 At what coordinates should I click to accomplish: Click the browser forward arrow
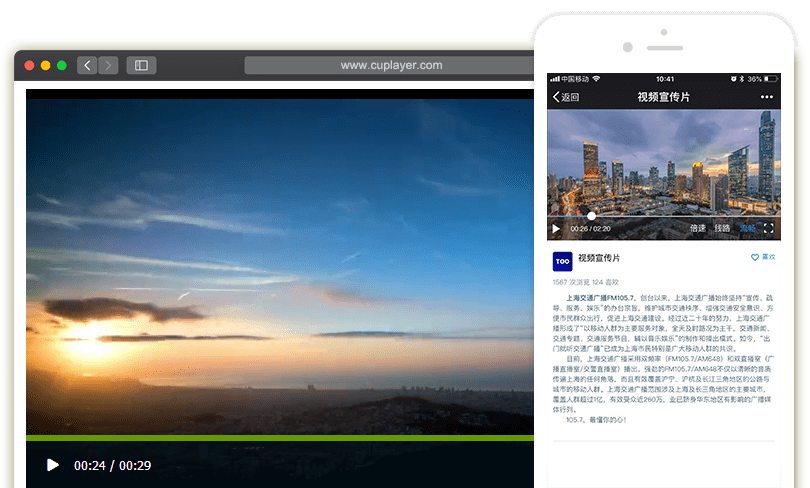108,65
